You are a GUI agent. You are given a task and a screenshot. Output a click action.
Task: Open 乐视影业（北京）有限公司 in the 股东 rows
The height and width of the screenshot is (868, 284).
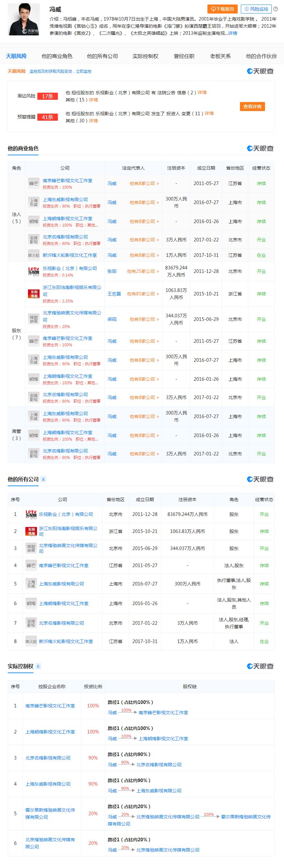[x=70, y=268]
